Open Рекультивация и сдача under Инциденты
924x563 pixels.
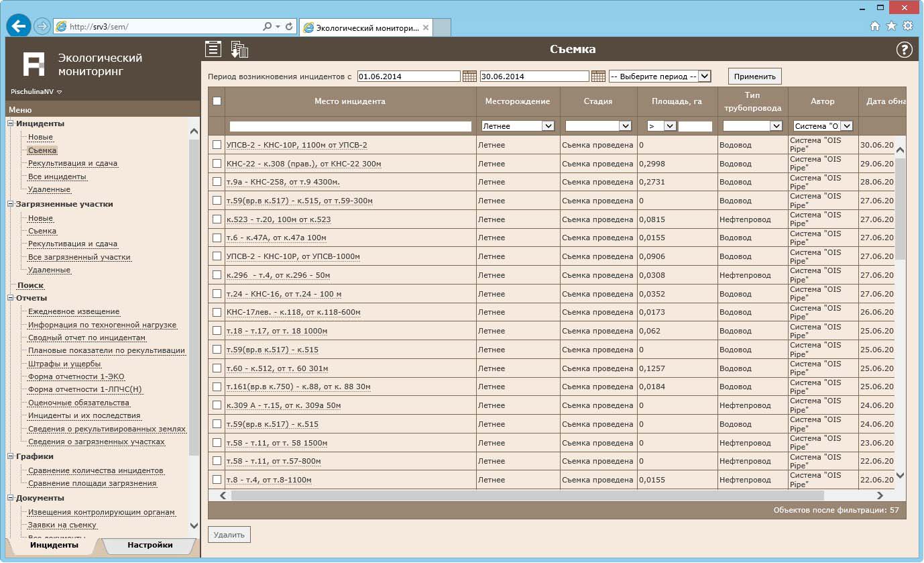[x=72, y=164]
